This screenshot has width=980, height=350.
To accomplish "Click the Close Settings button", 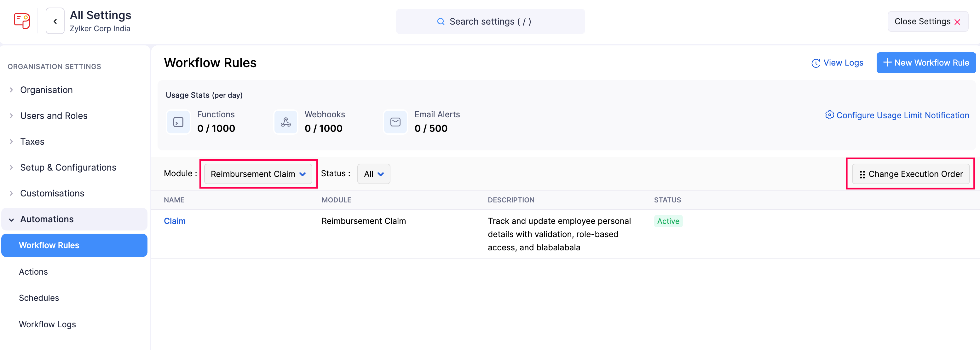I will pos(927,22).
